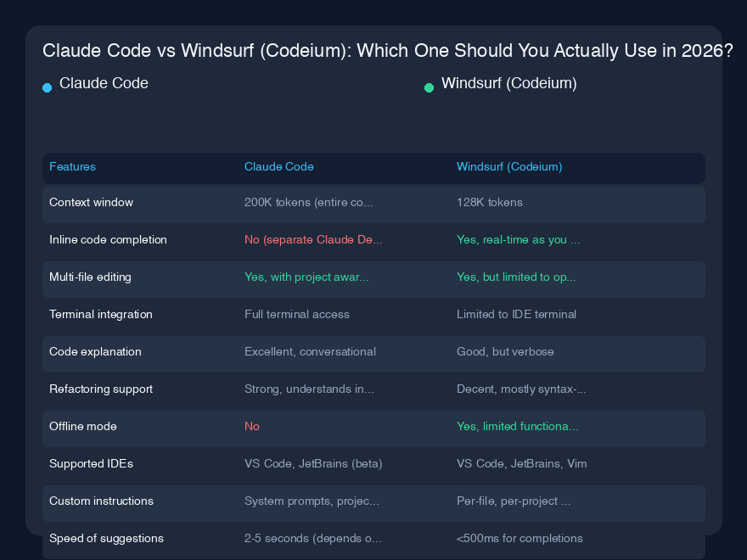Viewport: 747px width, 560px height.
Task: Click the 'VS Code, JetBrains, Vim' cell
Action: pyautogui.click(x=522, y=464)
